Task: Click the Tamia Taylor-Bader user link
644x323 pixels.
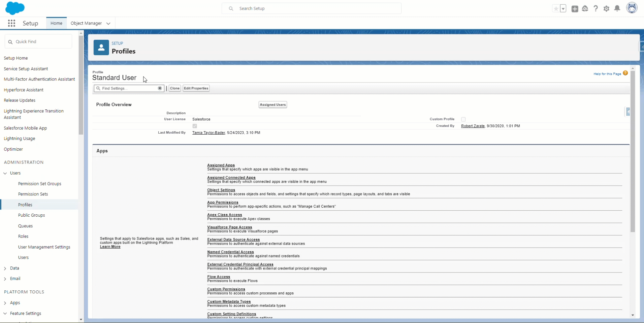Action: point(208,133)
